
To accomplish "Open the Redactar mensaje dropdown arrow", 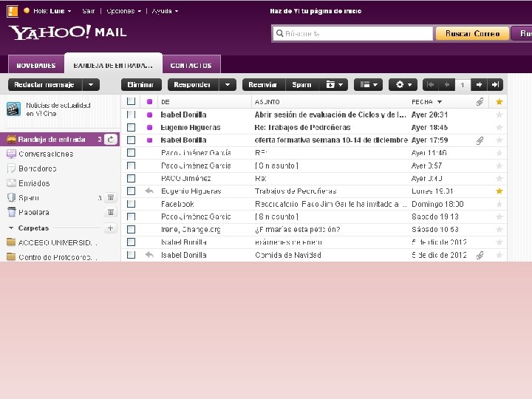I will pos(91,84).
